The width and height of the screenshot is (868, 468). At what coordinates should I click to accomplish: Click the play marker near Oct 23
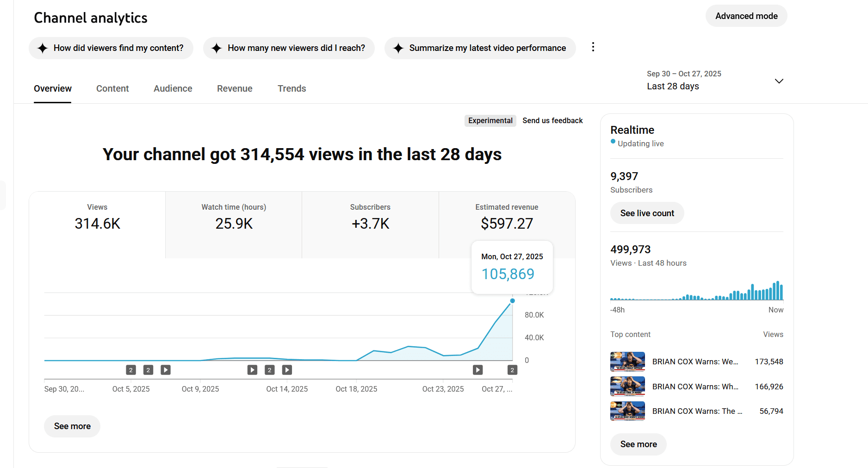[477, 369]
